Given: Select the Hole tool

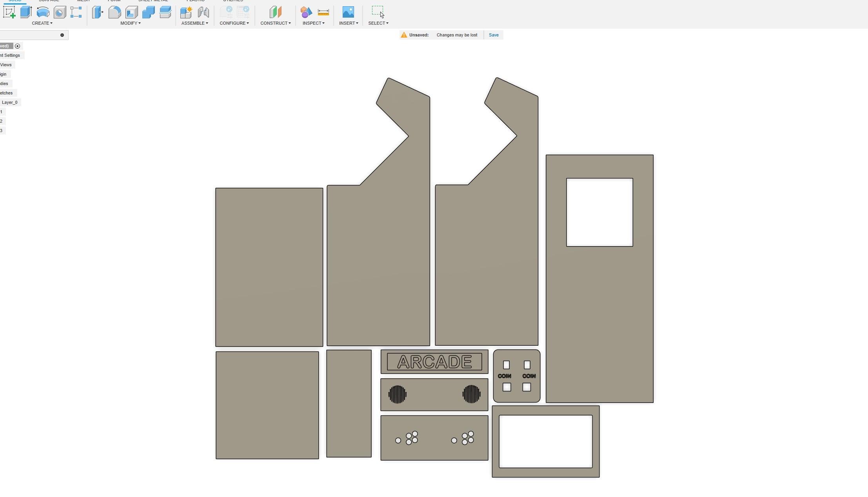Looking at the screenshot, I should pyautogui.click(x=60, y=12).
